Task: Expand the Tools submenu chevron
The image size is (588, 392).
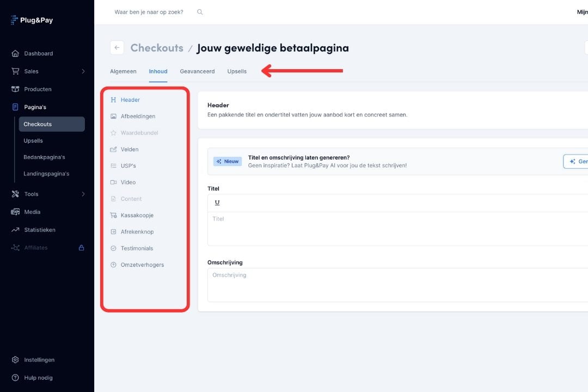Action: (83, 194)
